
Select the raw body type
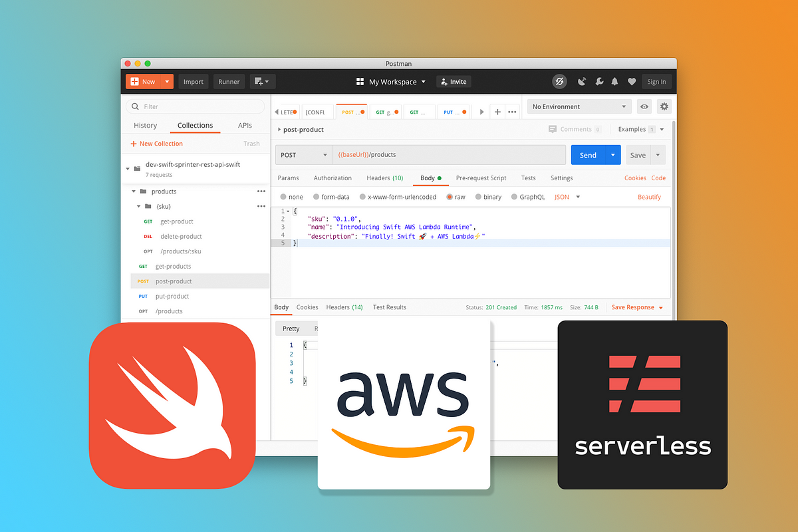point(450,197)
